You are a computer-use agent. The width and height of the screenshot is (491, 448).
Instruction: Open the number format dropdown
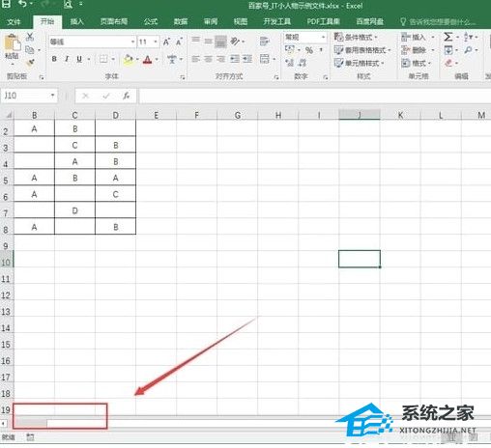pos(323,37)
